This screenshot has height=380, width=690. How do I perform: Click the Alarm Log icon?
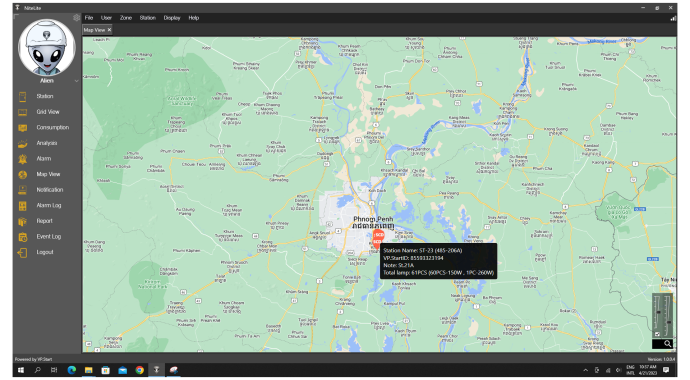(x=22, y=205)
